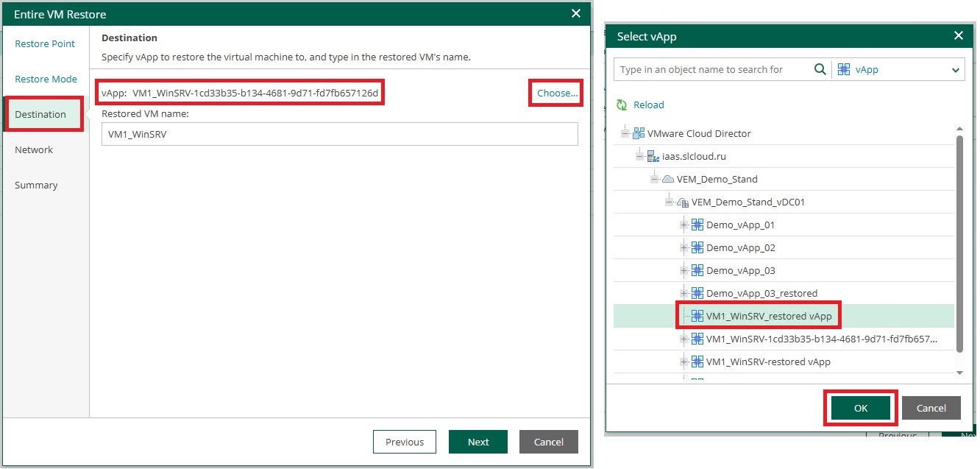Select VM1_WinSRV_restored vApp row
The width and height of the screenshot is (980, 469).
point(784,316)
